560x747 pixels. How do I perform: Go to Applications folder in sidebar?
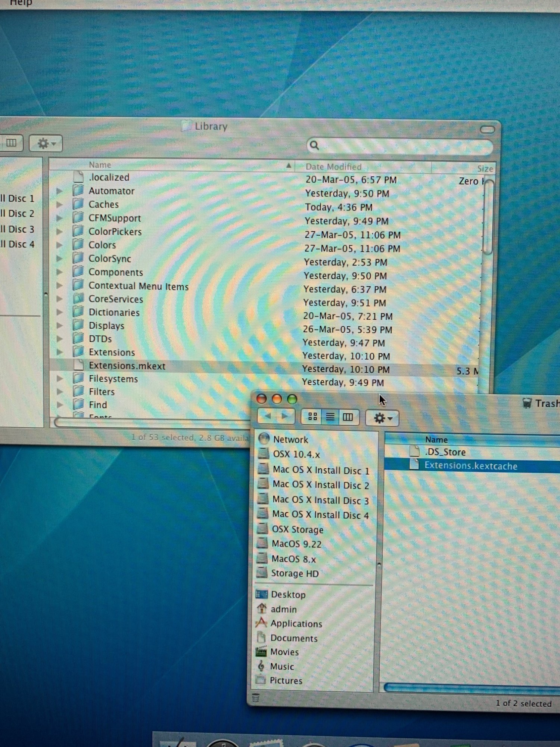289,623
